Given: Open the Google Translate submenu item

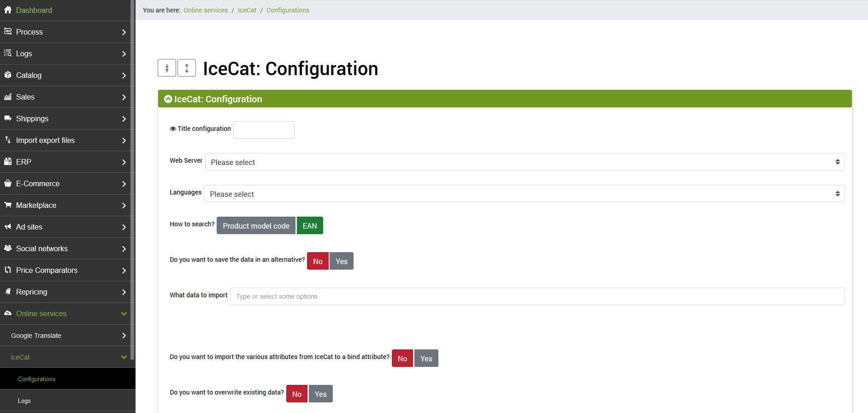Looking at the screenshot, I should point(65,336).
